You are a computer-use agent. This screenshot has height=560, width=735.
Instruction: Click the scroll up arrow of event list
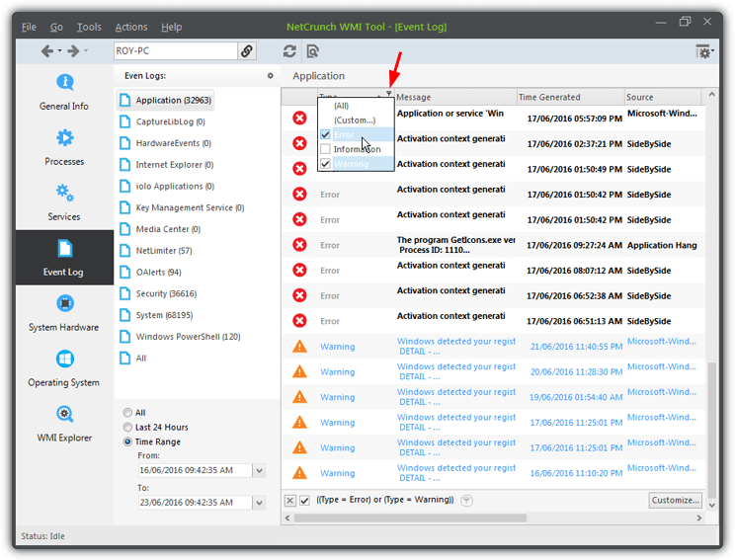(711, 95)
